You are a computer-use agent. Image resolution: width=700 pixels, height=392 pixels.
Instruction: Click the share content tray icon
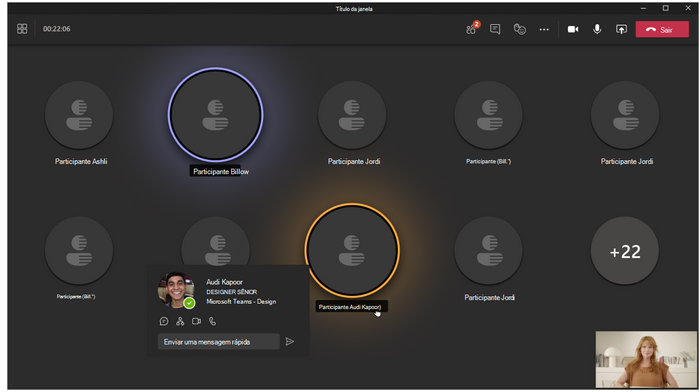[x=621, y=29]
